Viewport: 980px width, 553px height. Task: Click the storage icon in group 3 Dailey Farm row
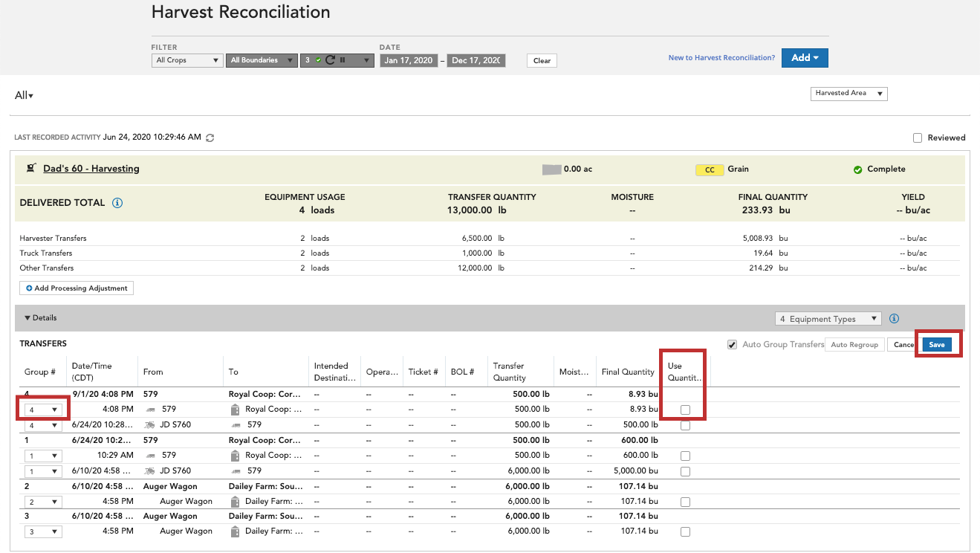236,531
